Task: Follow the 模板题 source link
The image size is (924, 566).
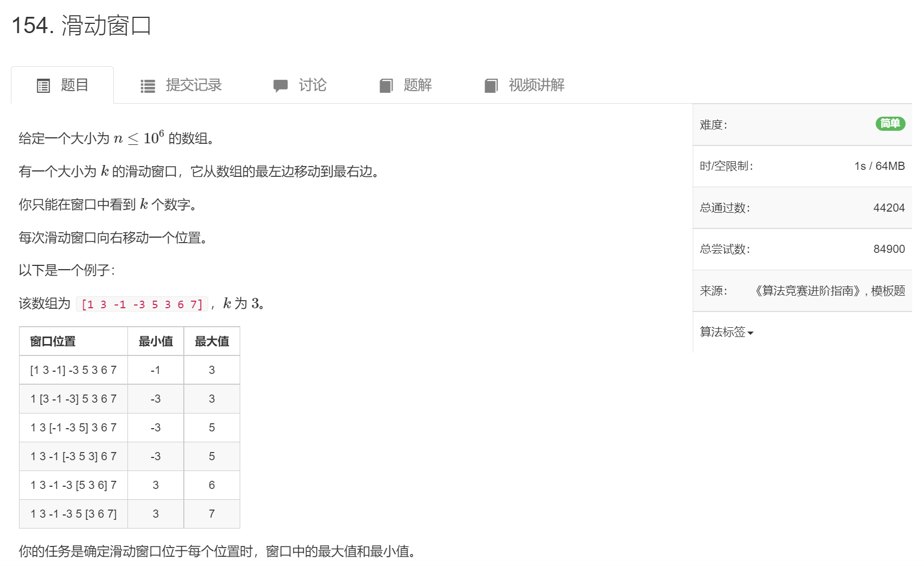Action: 888,291
